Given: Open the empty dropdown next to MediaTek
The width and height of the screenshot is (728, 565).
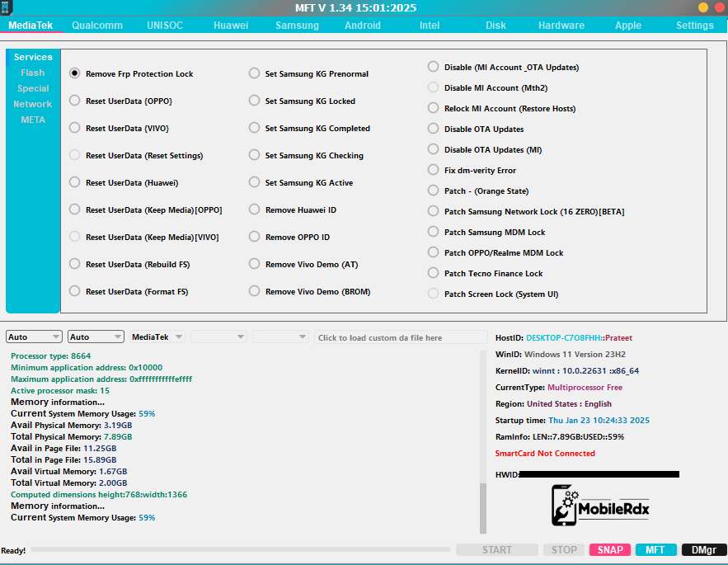Looking at the screenshot, I should (x=218, y=337).
